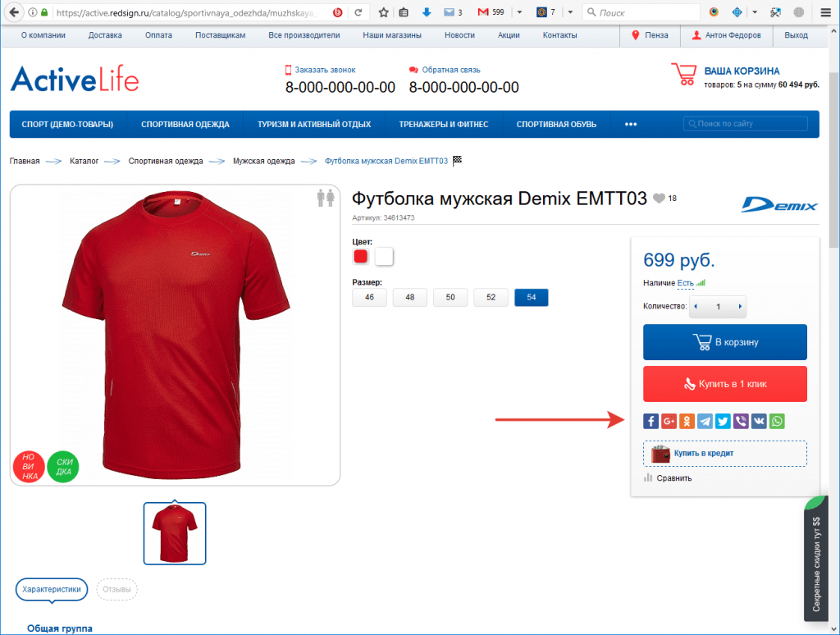Open dropdown arrow next to the 7 icon
This screenshot has width=840, height=635.
tap(570, 12)
